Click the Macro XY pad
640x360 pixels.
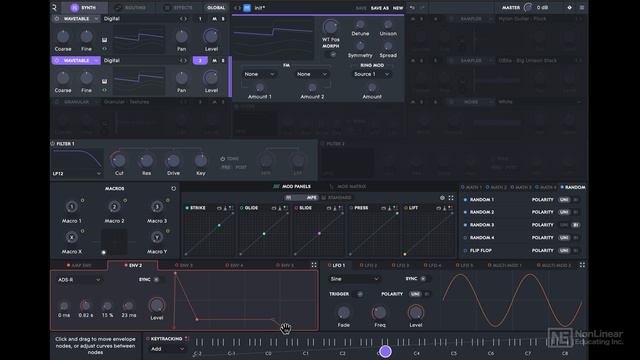coord(114,241)
